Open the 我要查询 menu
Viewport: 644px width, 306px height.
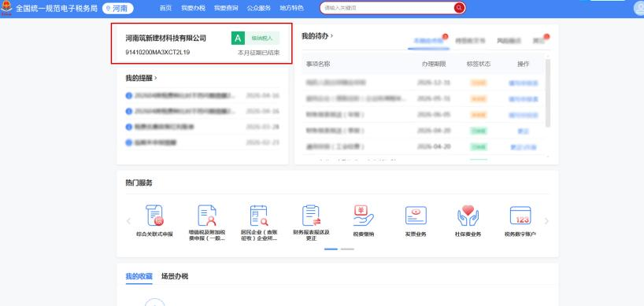(x=226, y=8)
